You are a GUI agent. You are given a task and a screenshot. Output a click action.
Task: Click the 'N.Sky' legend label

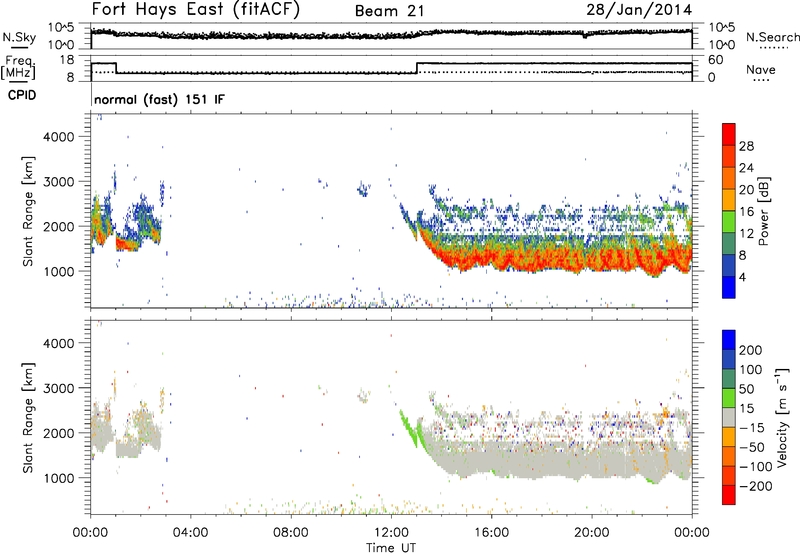pyautogui.click(x=19, y=37)
